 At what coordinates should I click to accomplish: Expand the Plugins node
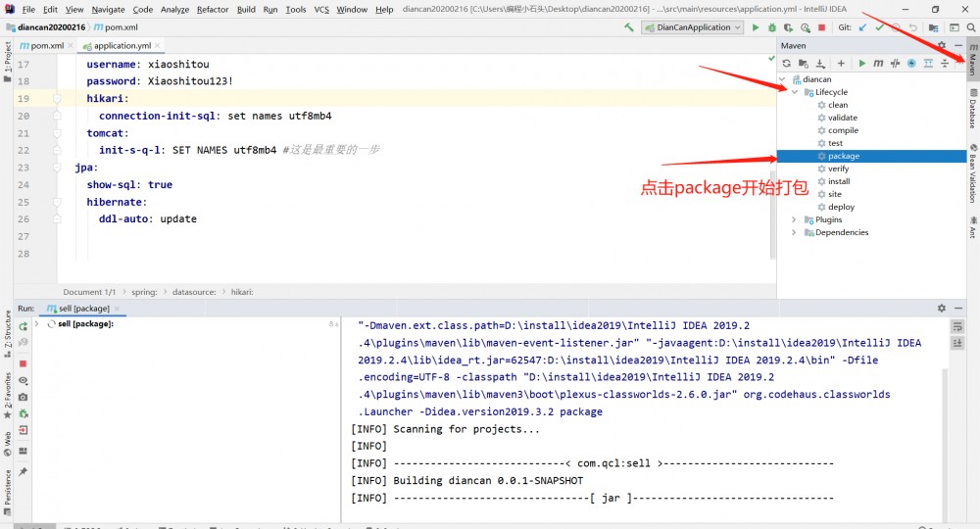(x=794, y=219)
